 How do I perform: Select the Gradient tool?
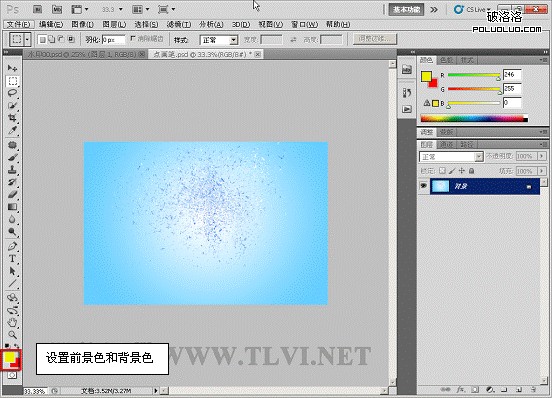pos(12,207)
